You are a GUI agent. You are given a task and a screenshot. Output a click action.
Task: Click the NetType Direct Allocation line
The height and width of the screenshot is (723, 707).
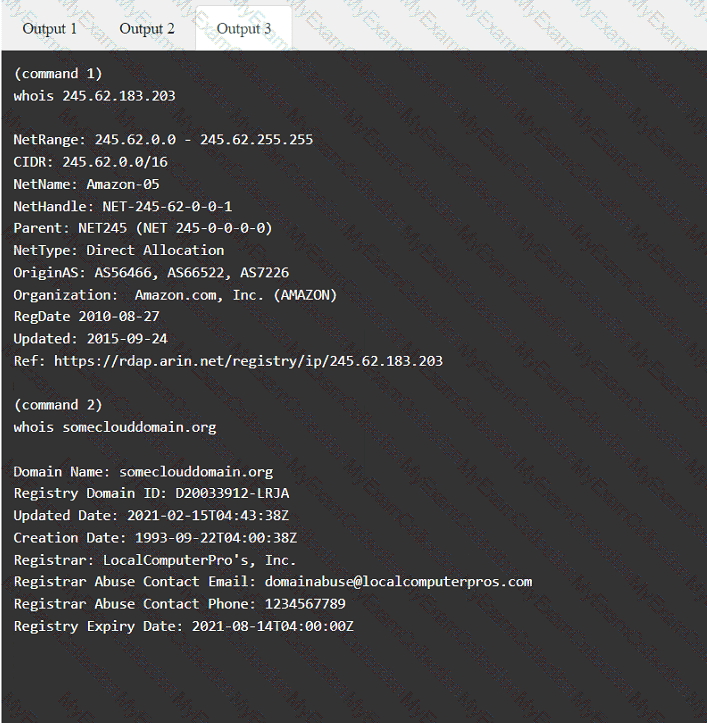(x=118, y=250)
